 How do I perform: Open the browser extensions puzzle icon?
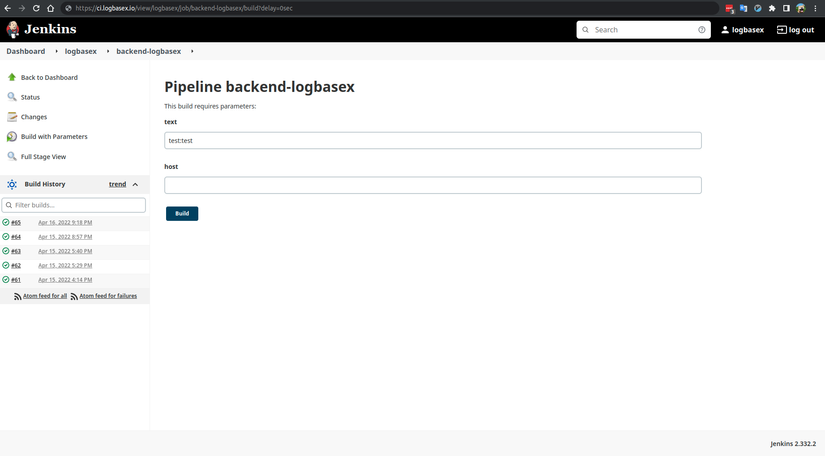pyautogui.click(x=772, y=8)
